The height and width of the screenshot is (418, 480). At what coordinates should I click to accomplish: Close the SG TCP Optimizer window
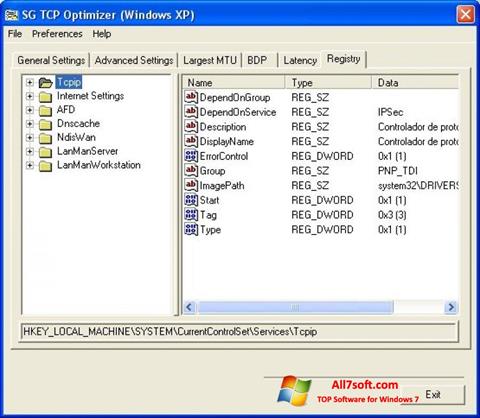point(466,15)
